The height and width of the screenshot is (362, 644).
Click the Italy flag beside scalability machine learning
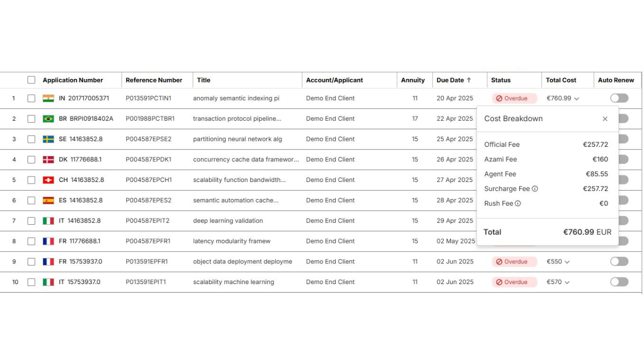[48, 282]
